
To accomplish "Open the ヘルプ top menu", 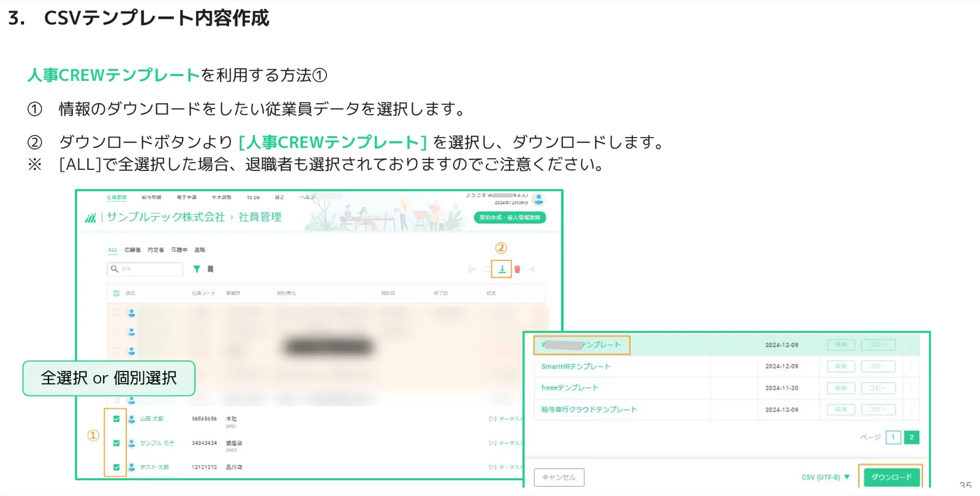I will tap(307, 197).
